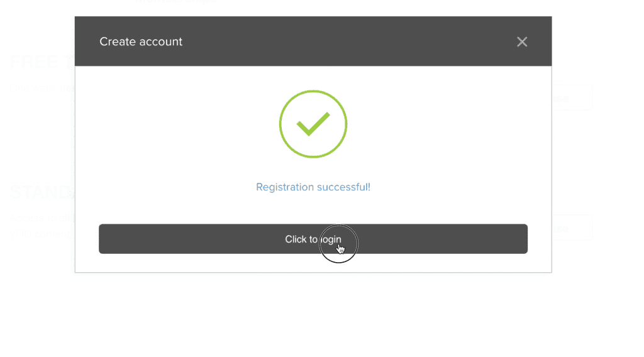The height and width of the screenshot is (357, 644).
Task: Click the faded 'One week' trial description
Action: point(42,88)
